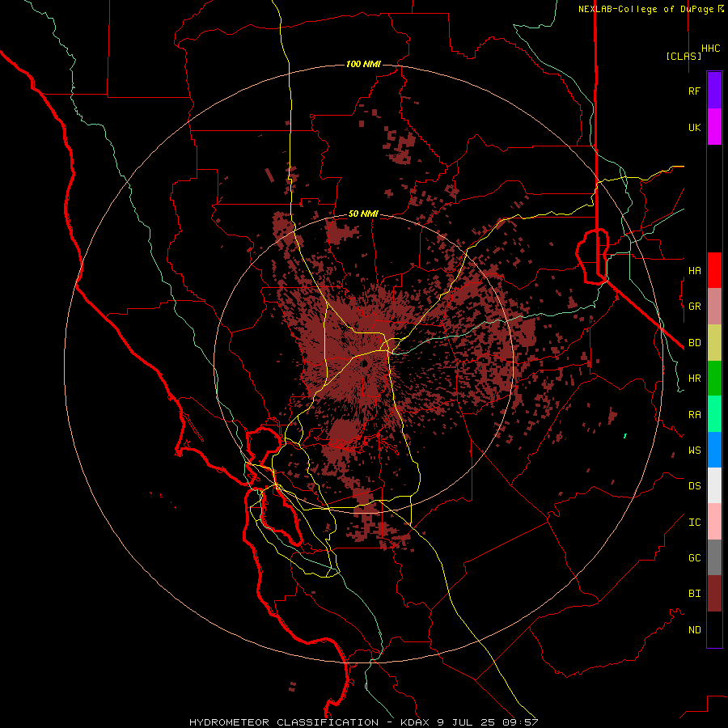Click the Hydrometeor Classification KDAX title text
The image size is (728, 728).
coord(363,722)
